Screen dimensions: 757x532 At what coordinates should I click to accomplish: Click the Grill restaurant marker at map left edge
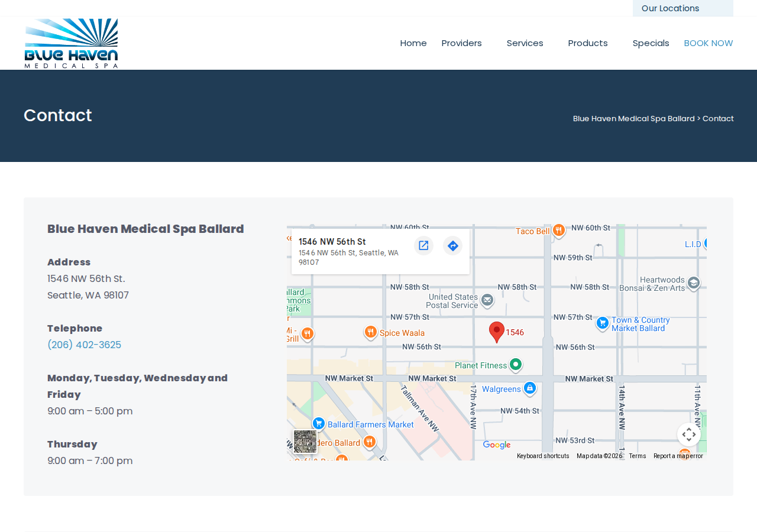[307, 334]
